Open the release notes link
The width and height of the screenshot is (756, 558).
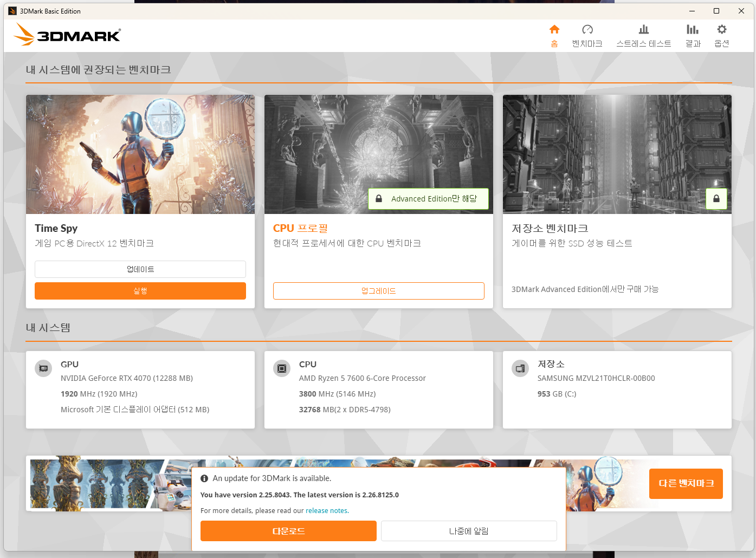327,511
